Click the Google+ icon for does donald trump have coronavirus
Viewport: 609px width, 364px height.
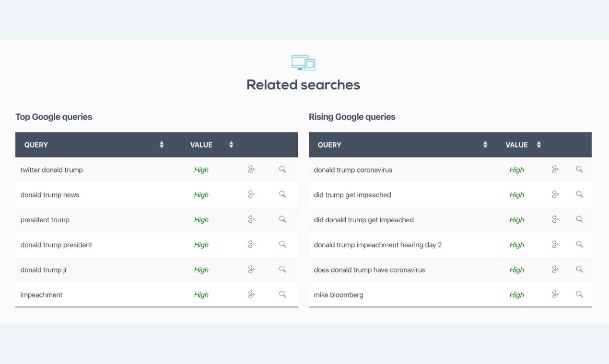coord(555,269)
